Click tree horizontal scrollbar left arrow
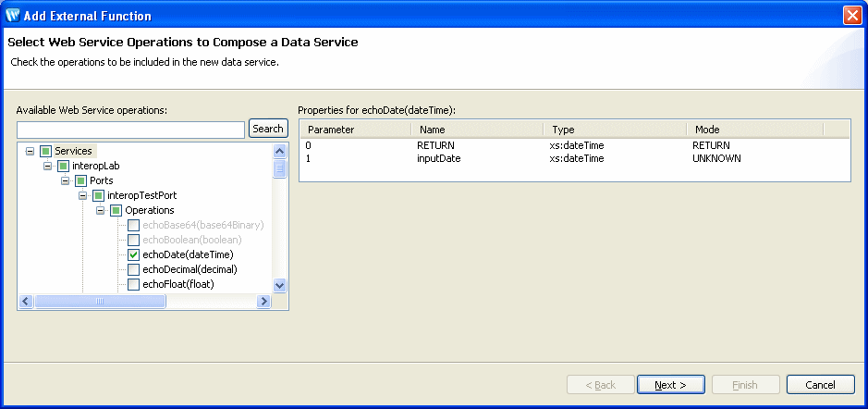Screen dimensions: 868x409 [26, 301]
